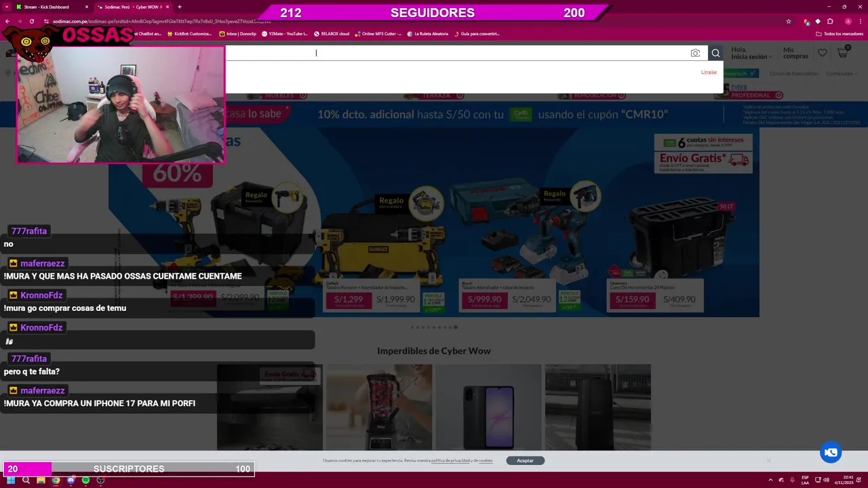The width and height of the screenshot is (868, 488).
Task: Open the browser three-dot menu
Action: [860, 21]
